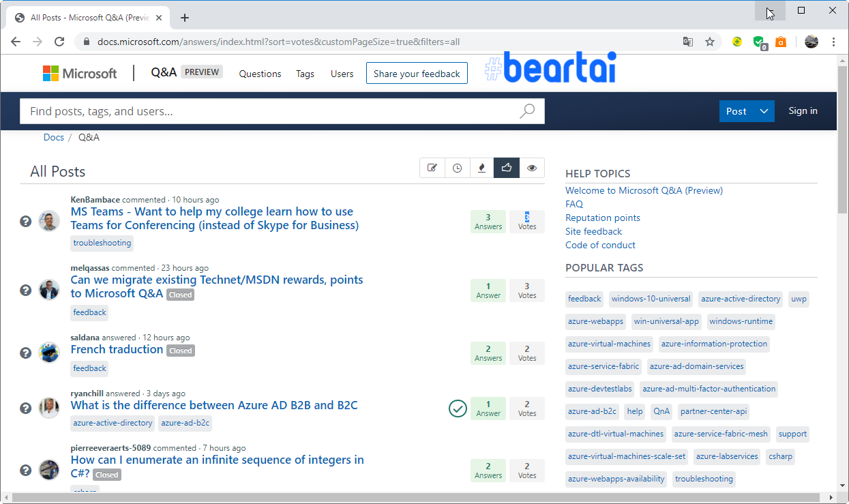Open the Chrome three-dot menu
This screenshot has height=504, width=849.
coord(834,42)
